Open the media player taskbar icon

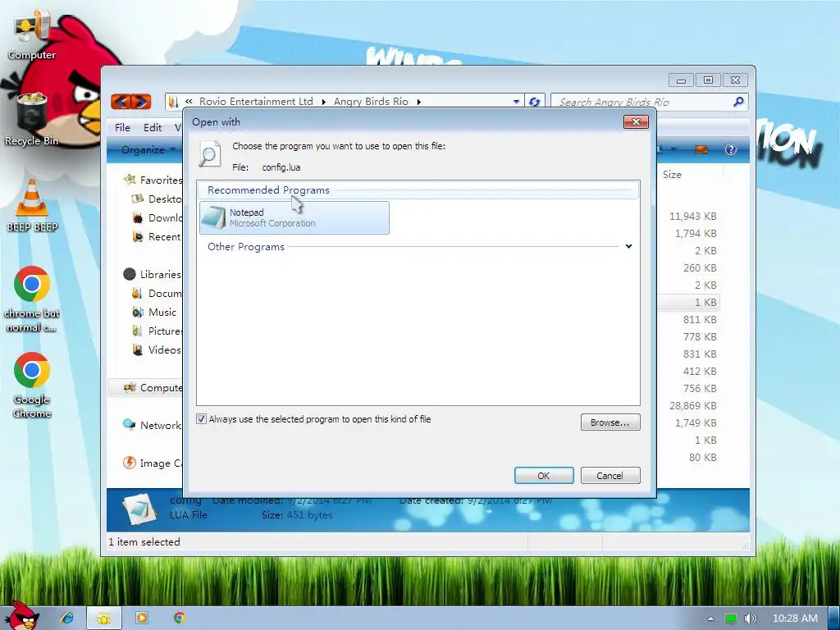click(142, 618)
